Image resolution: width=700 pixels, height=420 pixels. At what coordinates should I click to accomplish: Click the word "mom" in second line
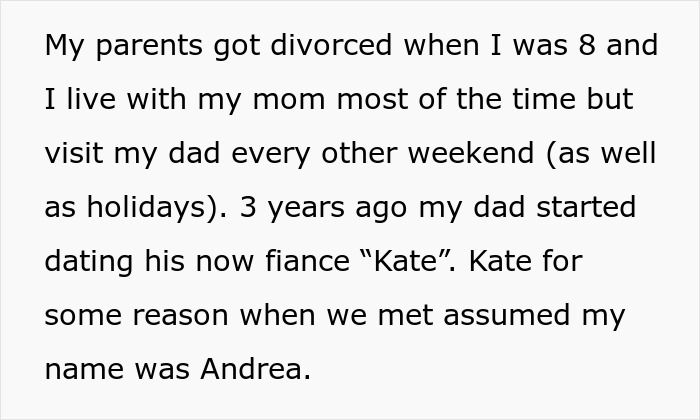[289, 99]
